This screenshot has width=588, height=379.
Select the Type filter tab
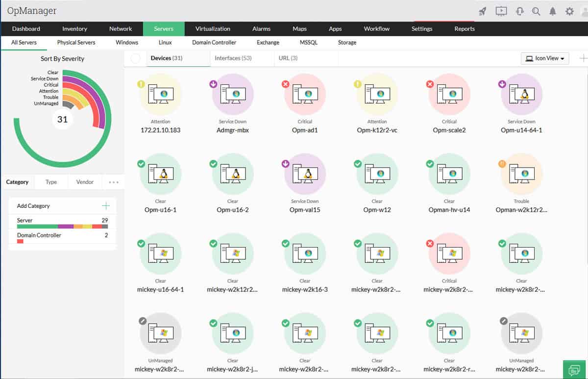(x=51, y=182)
